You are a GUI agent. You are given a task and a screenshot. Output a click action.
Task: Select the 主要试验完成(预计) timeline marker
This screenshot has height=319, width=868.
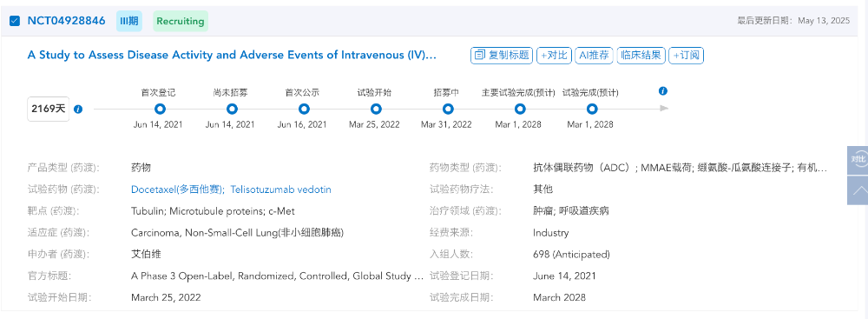click(520, 109)
